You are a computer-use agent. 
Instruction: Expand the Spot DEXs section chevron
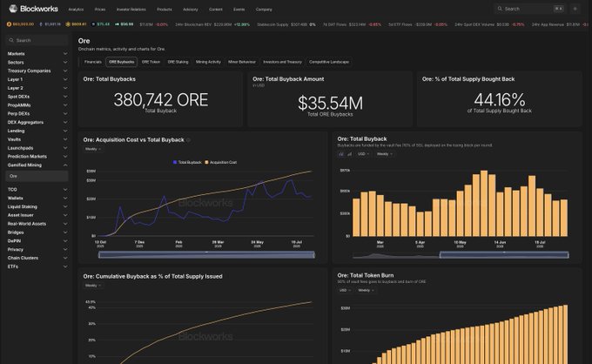(65, 97)
